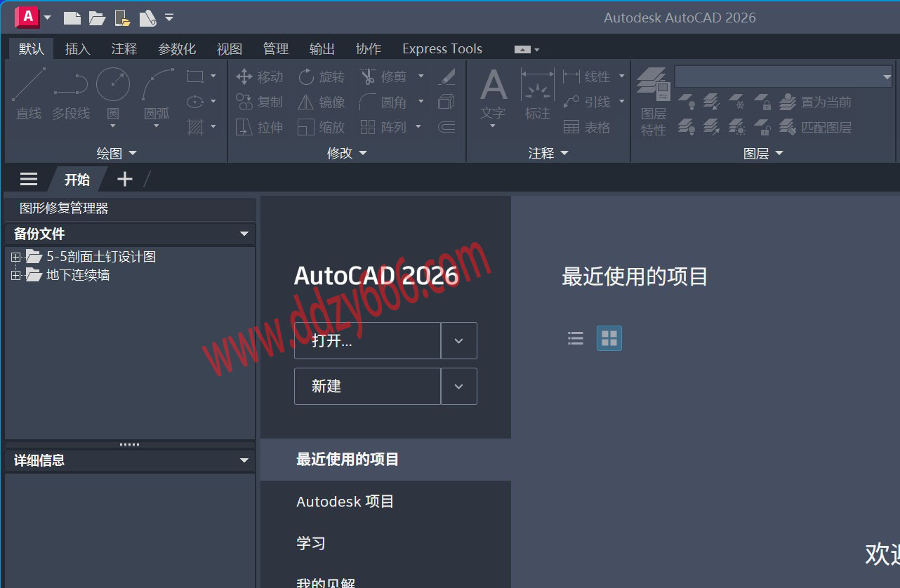Viewport: 900px width, 588px height.
Task: Collapse the 备份文件 section
Action: coord(244,234)
